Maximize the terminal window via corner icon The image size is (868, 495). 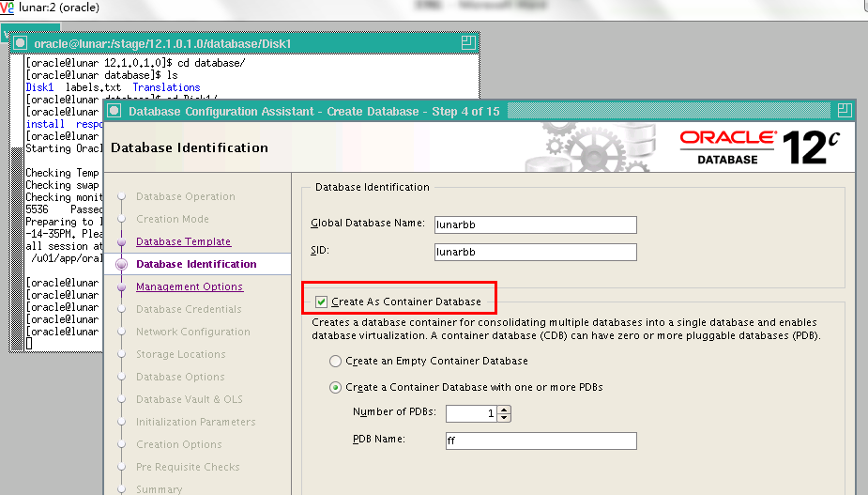click(x=468, y=42)
